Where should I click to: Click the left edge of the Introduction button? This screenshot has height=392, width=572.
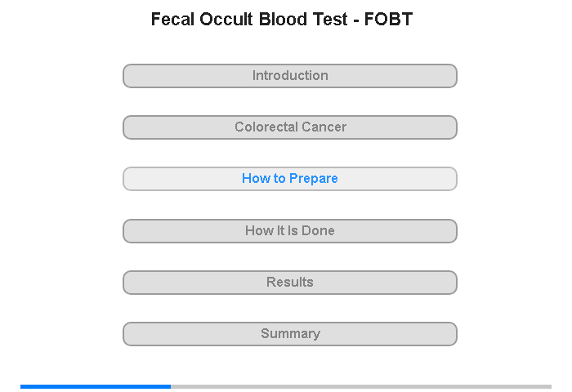125,76
